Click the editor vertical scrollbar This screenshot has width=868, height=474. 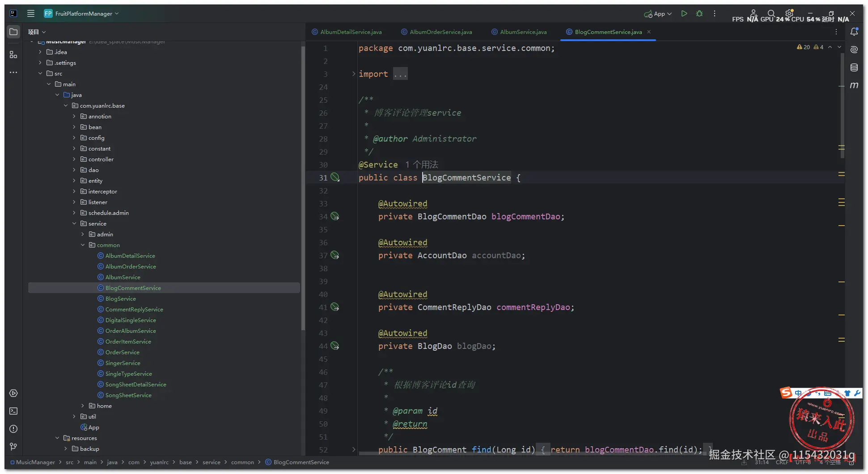843,106
